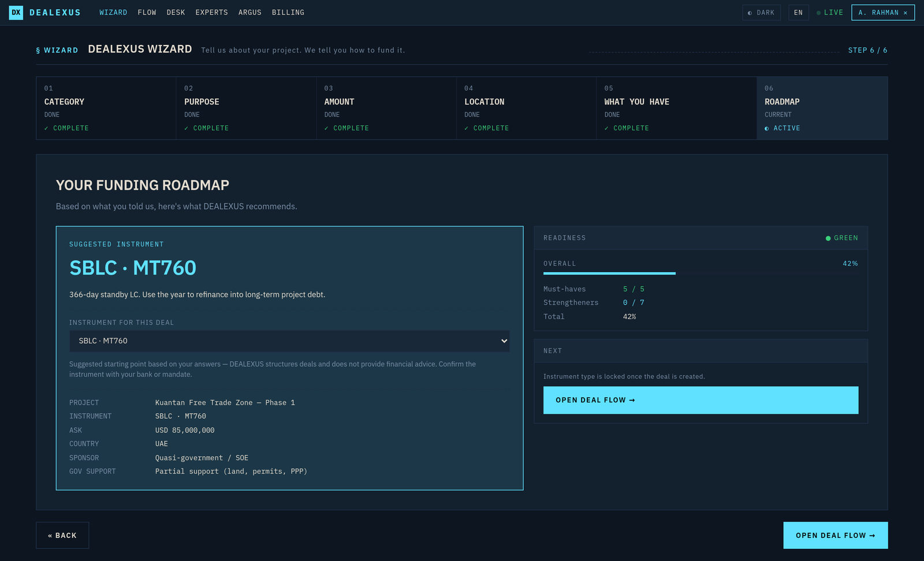
Task: Click the COMPLETE checkmark under WHAT YOU HAVE
Action: coord(627,128)
